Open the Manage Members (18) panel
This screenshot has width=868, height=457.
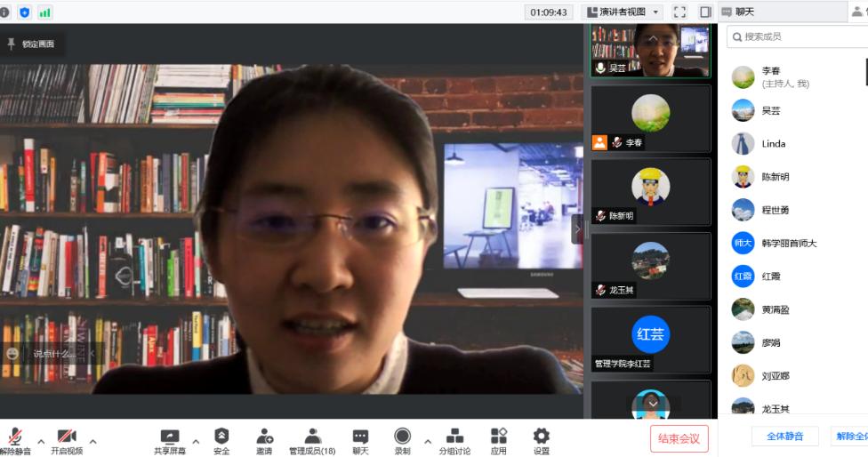[x=312, y=437]
